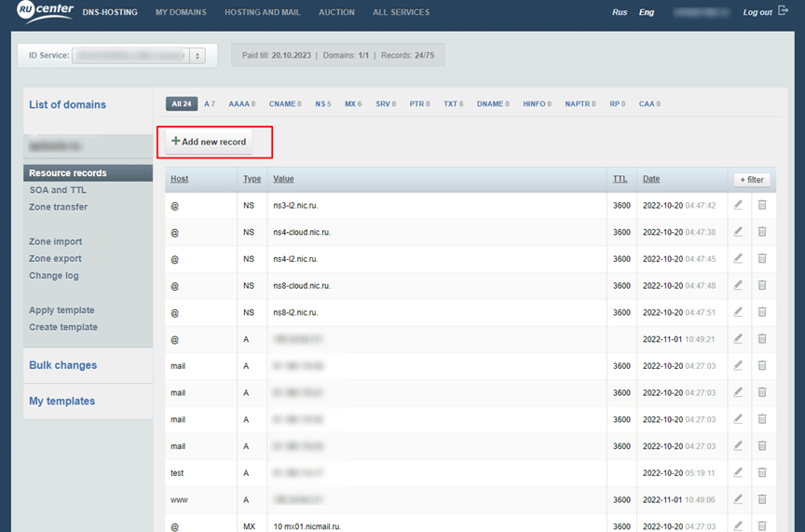Sort the table by Date column
This screenshot has width=805, height=532.
tap(651, 179)
